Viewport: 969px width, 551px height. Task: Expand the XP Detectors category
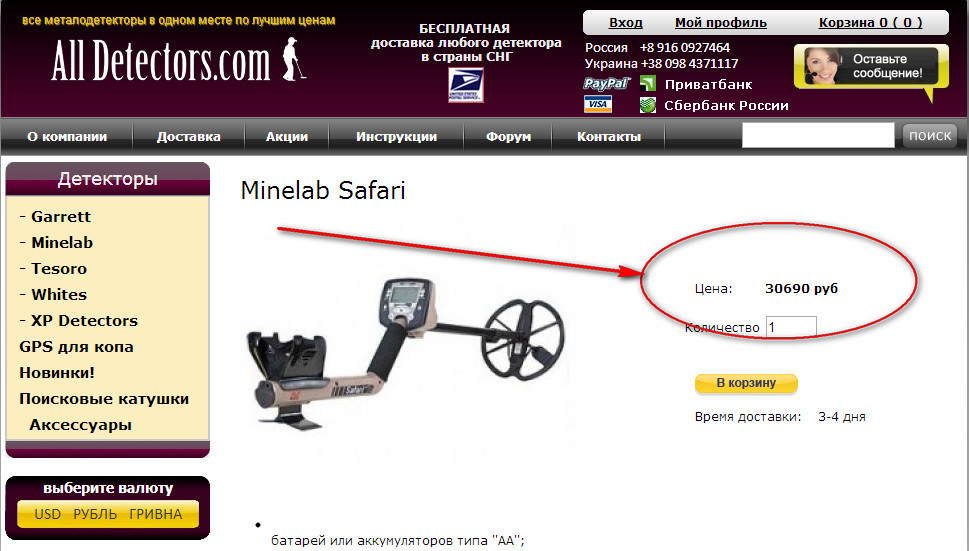[x=84, y=321]
